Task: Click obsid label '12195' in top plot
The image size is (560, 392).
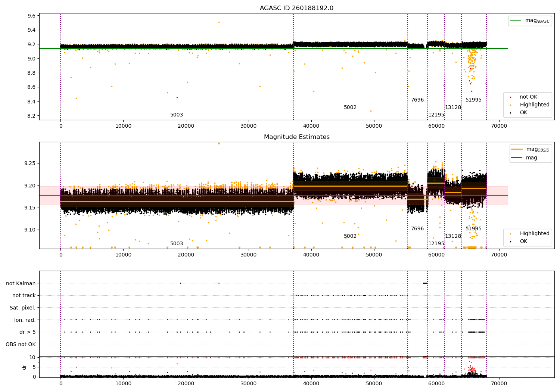Action: click(436, 115)
